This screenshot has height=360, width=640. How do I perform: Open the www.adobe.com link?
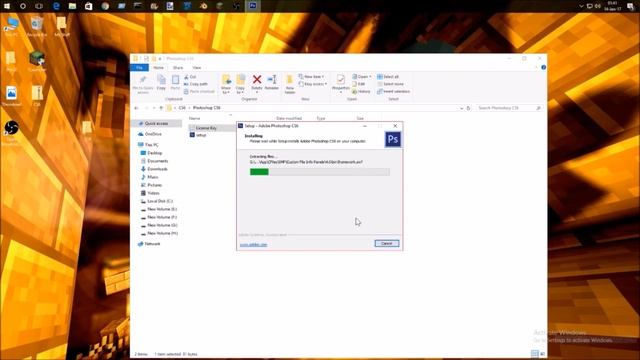pyautogui.click(x=253, y=244)
